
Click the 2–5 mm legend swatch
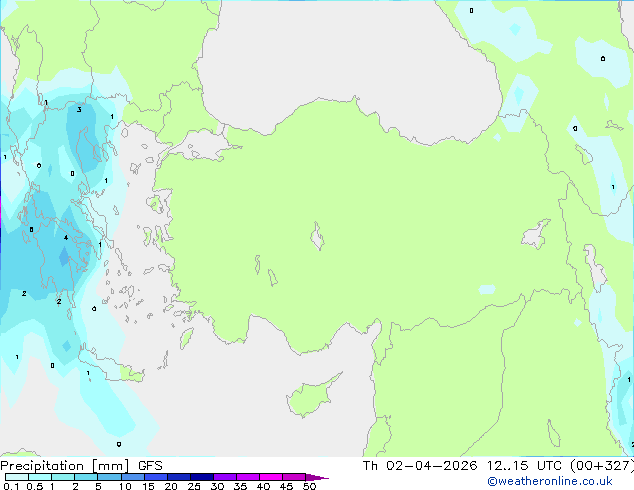(x=86, y=477)
